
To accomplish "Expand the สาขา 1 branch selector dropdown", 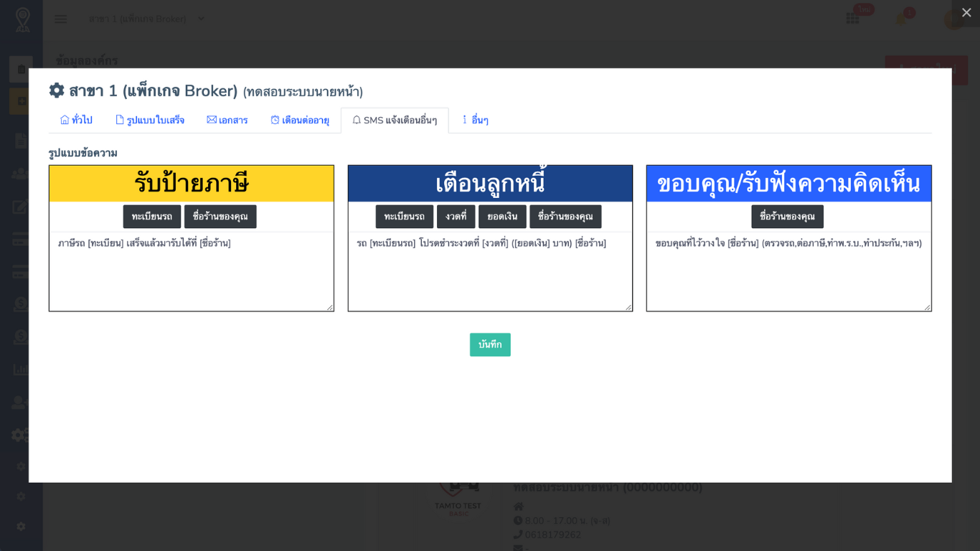I will pos(146,19).
